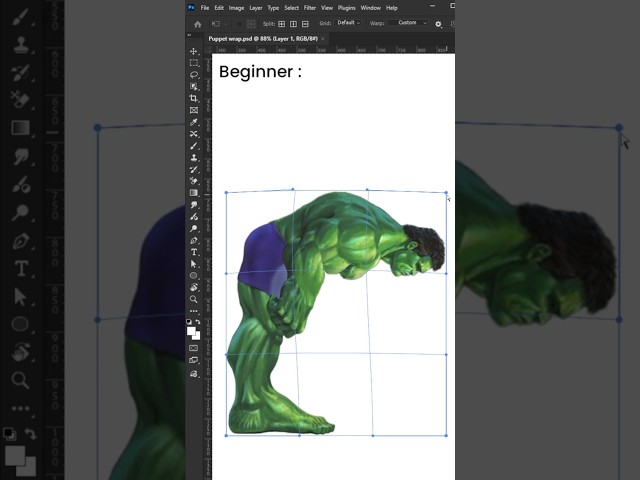Select the Frame tool
The width and height of the screenshot is (640, 480).
(193, 110)
